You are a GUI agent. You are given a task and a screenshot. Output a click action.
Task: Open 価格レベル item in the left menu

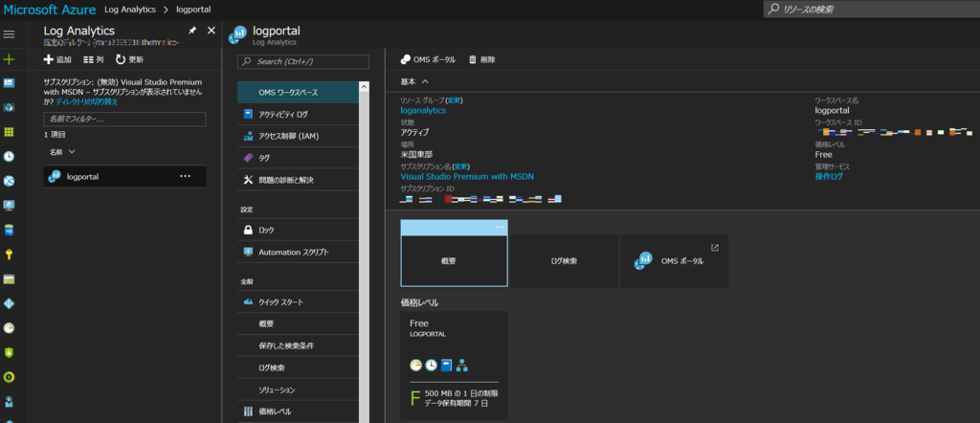[x=299, y=412]
